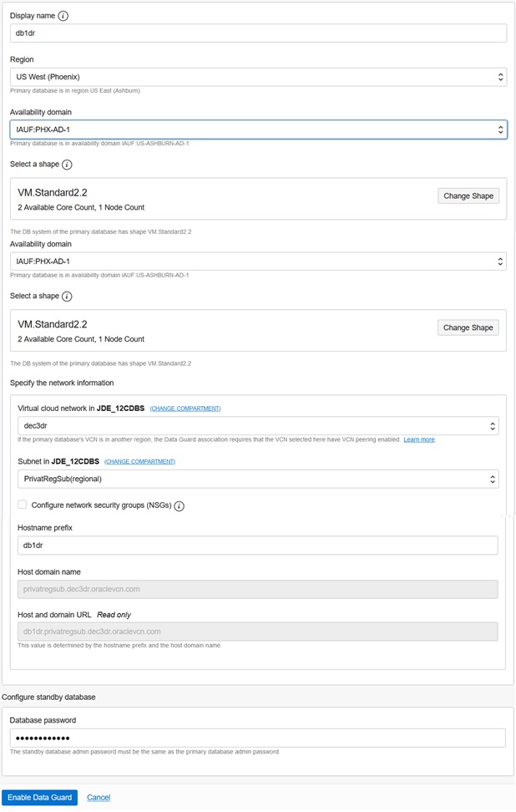Click the Enable Data Guard button
The height and width of the screenshot is (812, 516).
(39, 797)
